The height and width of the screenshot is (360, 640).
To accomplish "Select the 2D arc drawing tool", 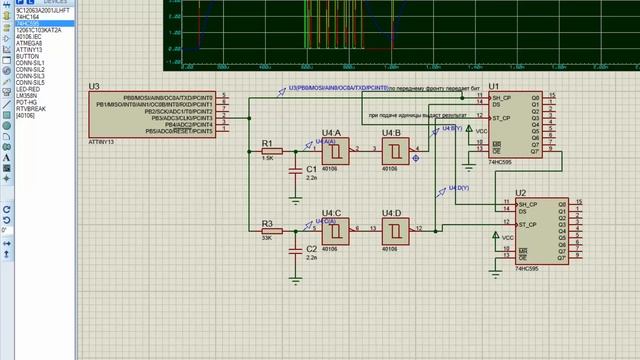I will [6, 136].
